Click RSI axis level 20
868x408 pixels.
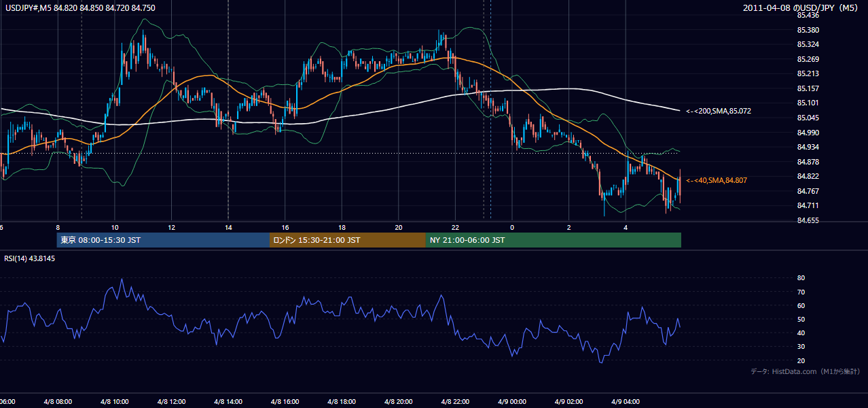801,360
